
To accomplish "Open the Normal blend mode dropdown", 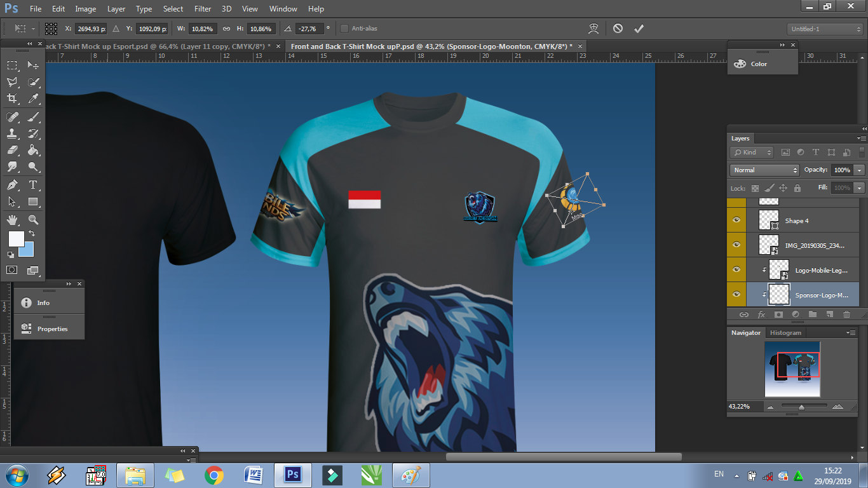I will [x=764, y=170].
